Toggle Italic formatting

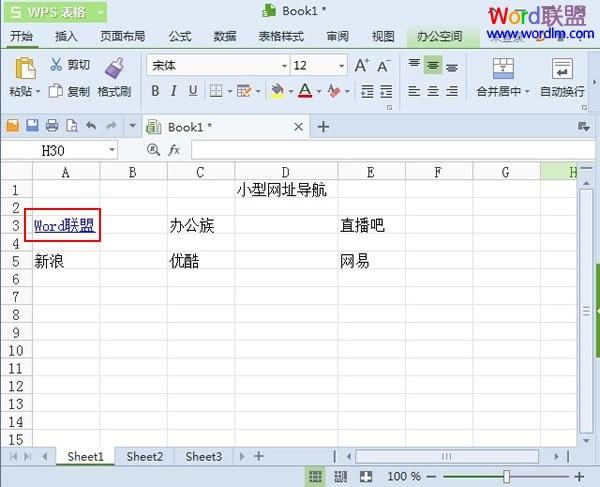[174, 91]
